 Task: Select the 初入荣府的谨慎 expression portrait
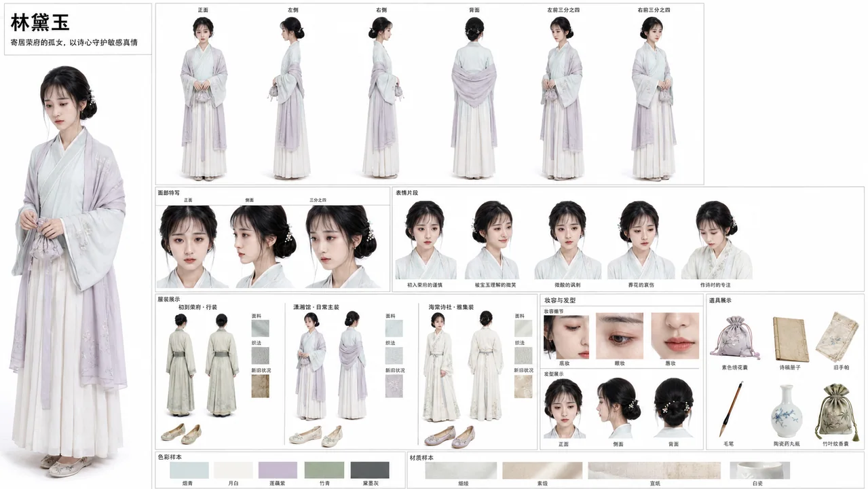point(426,240)
